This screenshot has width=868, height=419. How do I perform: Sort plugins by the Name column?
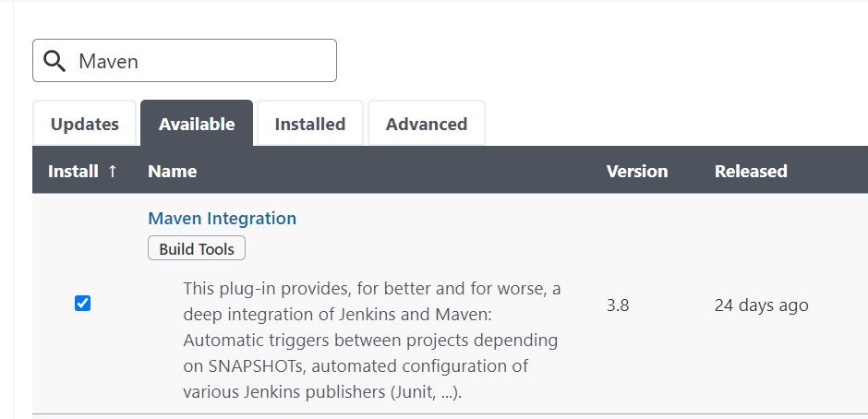(x=172, y=171)
